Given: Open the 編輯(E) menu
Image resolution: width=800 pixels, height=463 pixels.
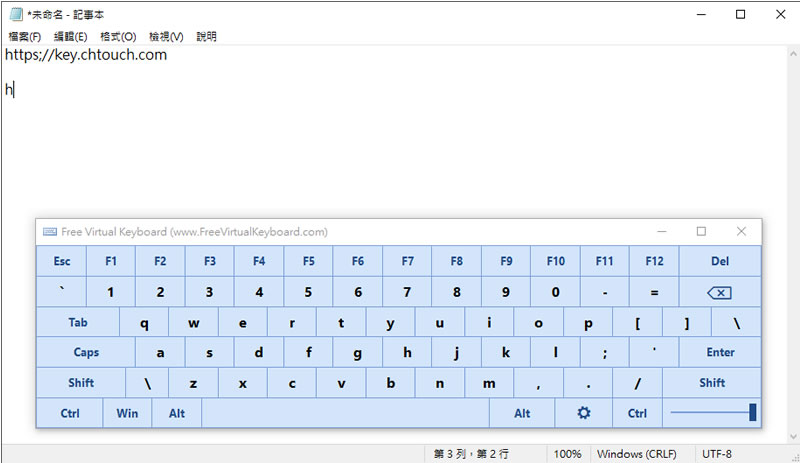Looking at the screenshot, I should point(70,37).
